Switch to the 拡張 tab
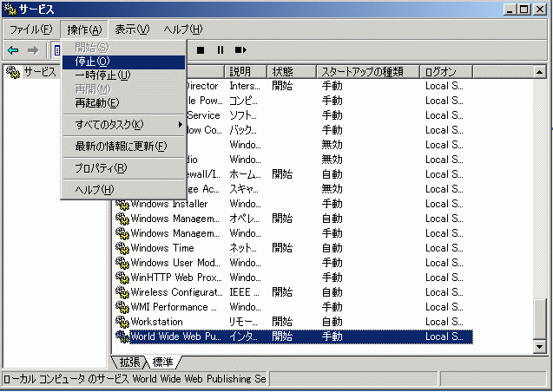Screen dimensions: 553x392 (129, 362)
